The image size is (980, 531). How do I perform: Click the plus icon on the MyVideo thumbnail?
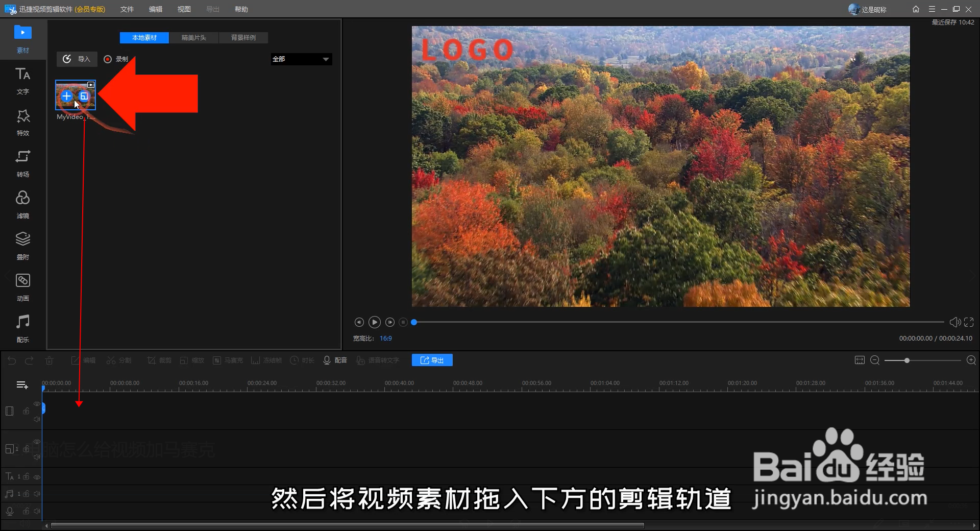pyautogui.click(x=66, y=96)
